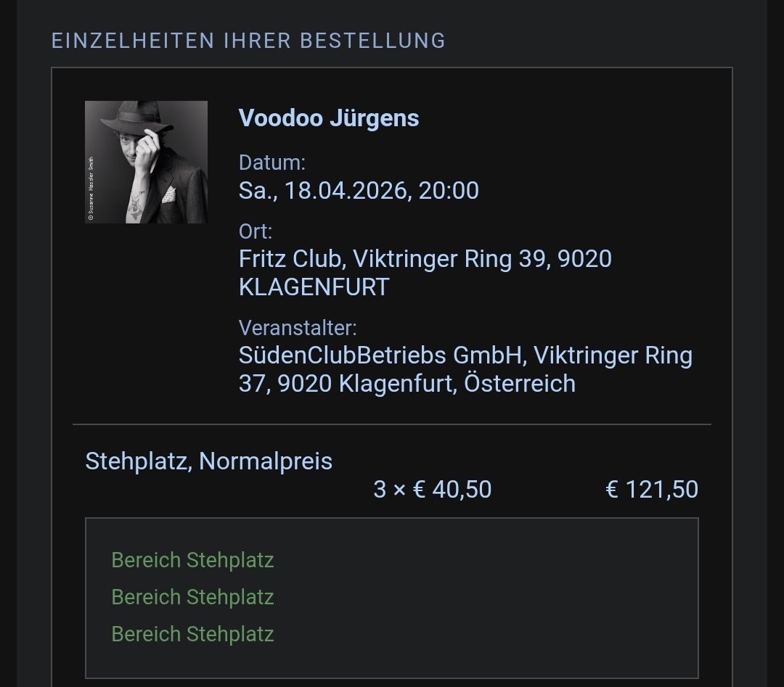Click the Veranstalter label
Screen dimensions: 784x687
pyautogui.click(x=298, y=328)
